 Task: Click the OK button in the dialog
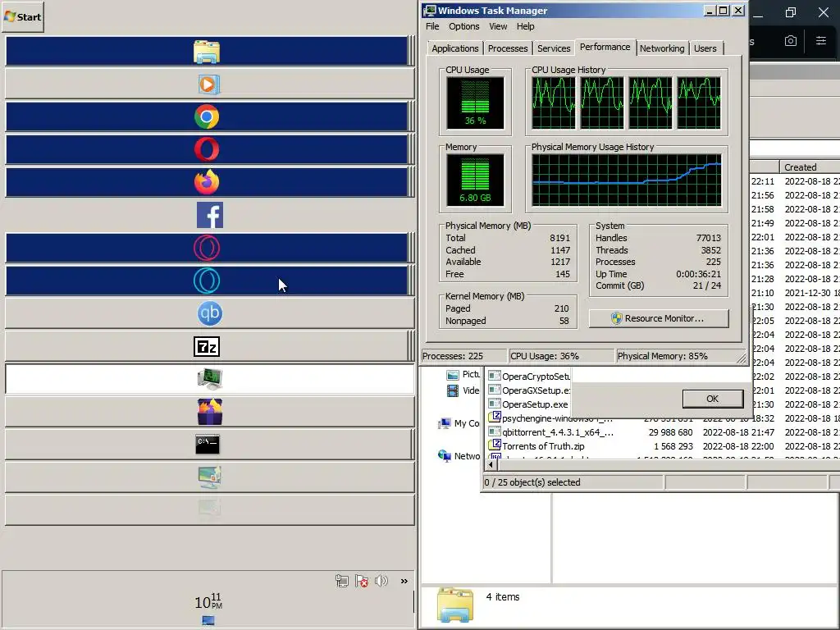tap(713, 399)
